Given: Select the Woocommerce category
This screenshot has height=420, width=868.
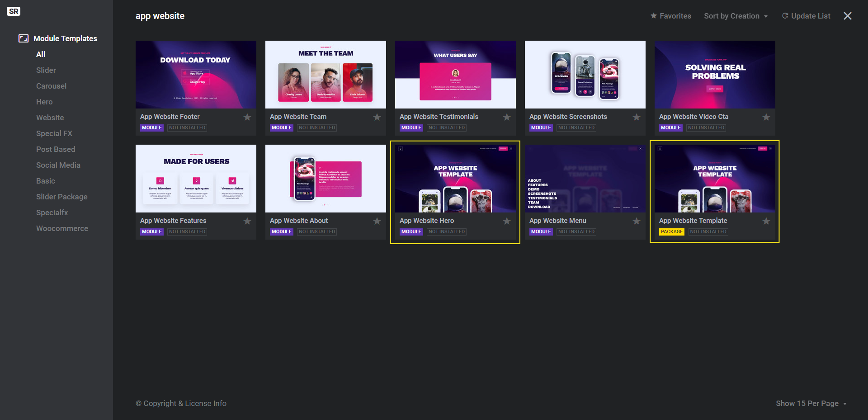Looking at the screenshot, I should pos(62,228).
